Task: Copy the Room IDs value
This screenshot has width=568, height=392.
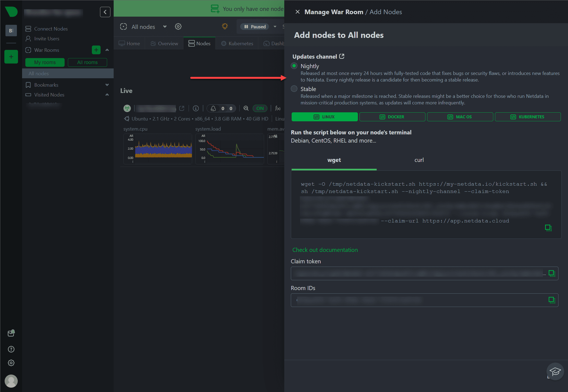Action: 552,300
